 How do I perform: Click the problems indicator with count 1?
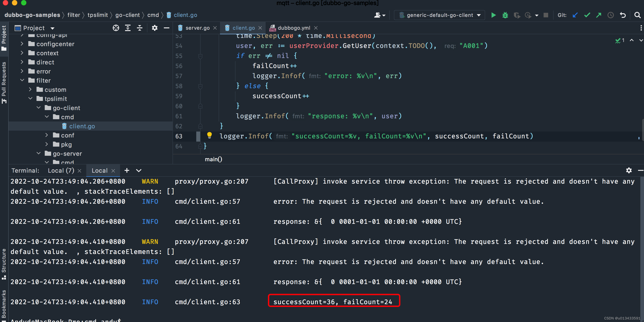coord(620,40)
